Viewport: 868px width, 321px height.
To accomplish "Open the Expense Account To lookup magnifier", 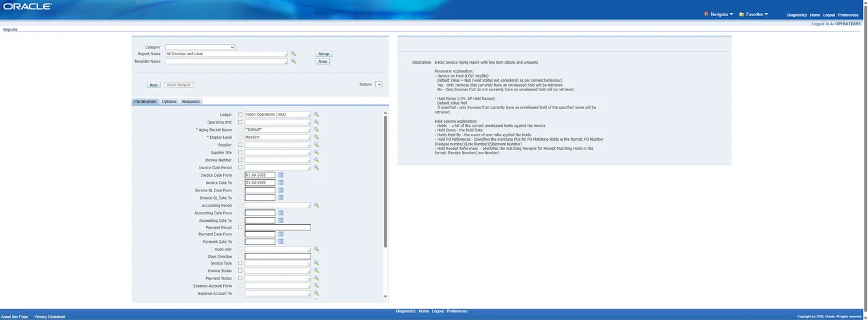I will 316,293.
